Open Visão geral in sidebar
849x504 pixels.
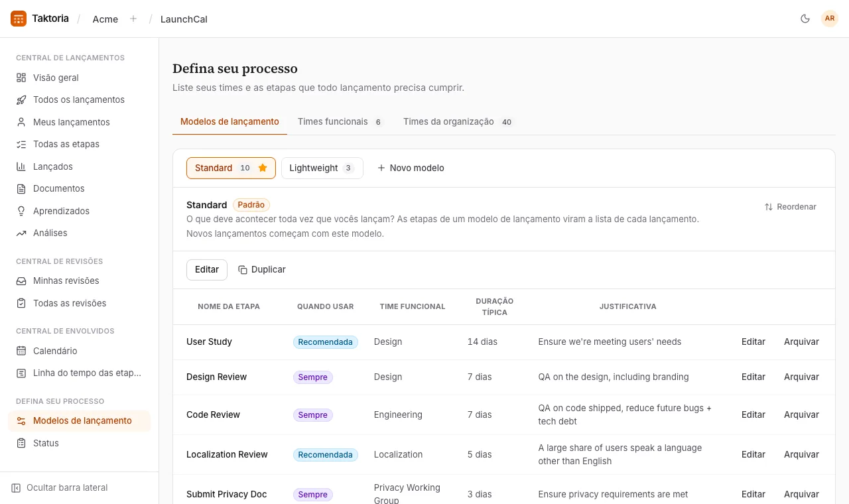(x=80, y=78)
